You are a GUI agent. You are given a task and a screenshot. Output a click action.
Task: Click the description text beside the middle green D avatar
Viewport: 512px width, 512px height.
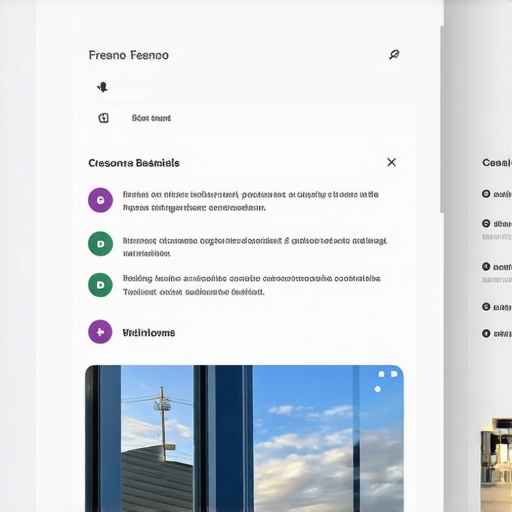tap(255, 247)
